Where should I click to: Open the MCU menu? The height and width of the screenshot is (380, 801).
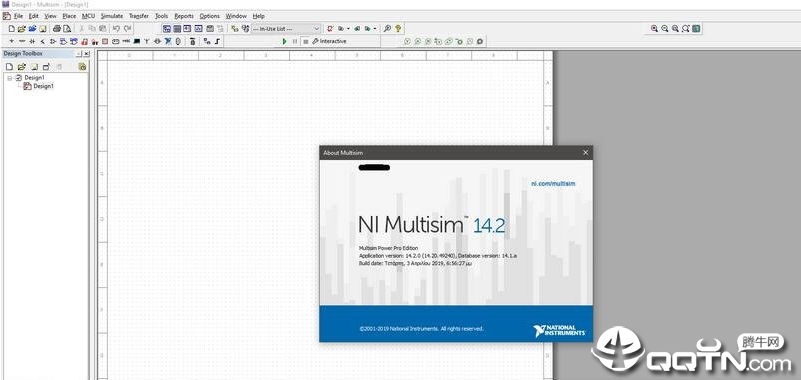(x=88, y=16)
